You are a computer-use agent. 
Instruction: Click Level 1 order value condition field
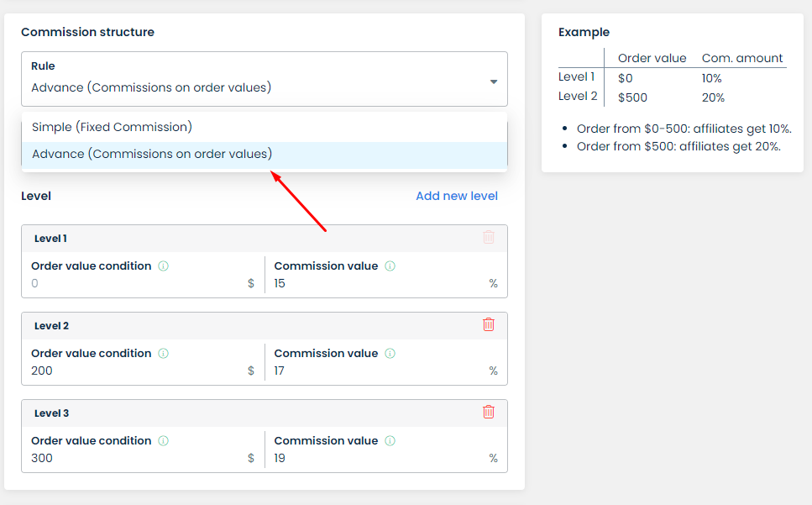(134, 284)
